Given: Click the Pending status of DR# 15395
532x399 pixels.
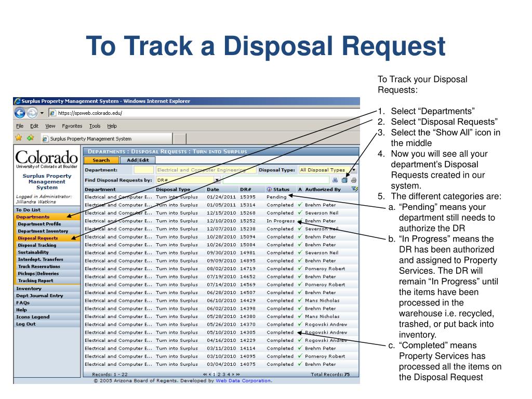Looking at the screenshot, I should [x=276, y=197].
